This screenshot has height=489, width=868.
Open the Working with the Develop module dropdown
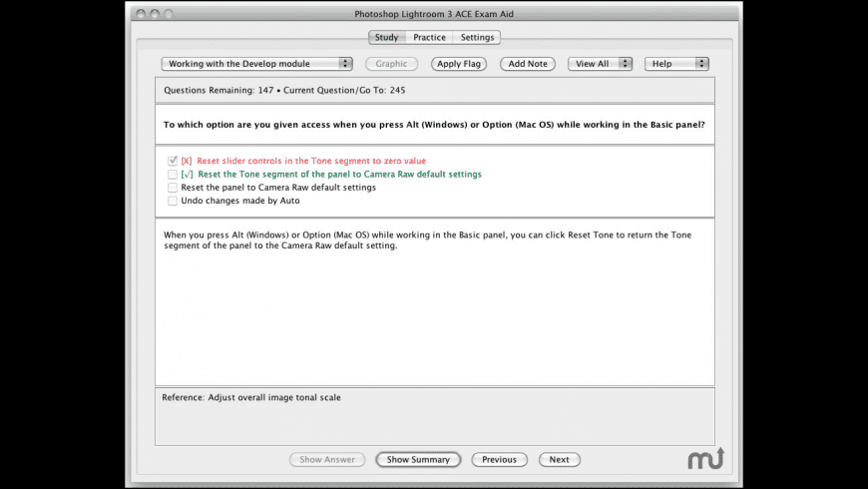(256, 64)
